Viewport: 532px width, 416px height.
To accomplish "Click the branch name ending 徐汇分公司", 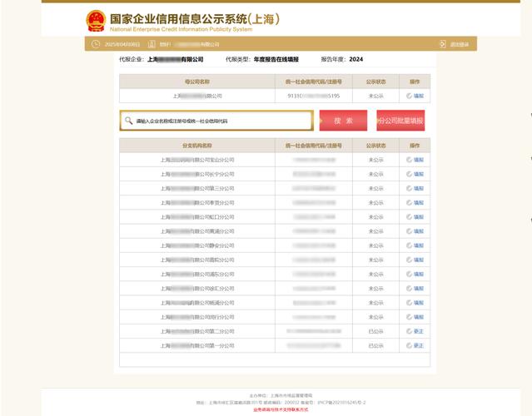I will pyautogui.click(x=197, y=289).
